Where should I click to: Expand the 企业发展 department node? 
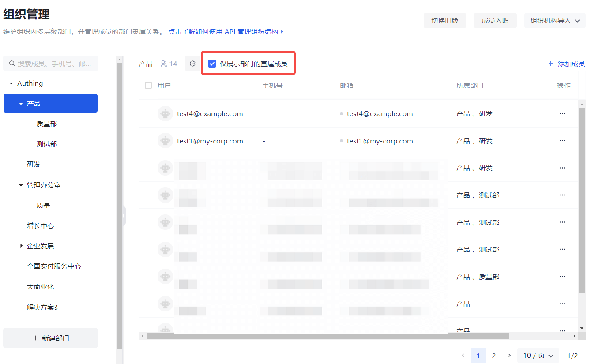tap(21, 246)
